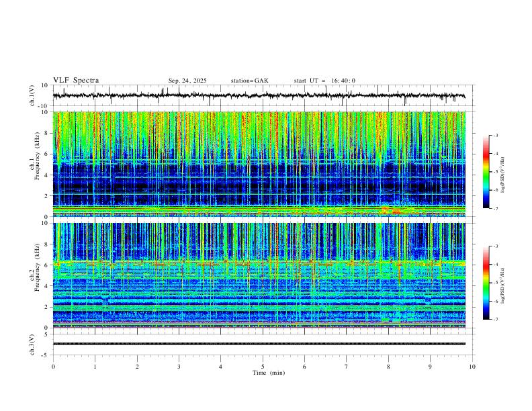Click the '-7' label on lower color scale

click(495, 320)
